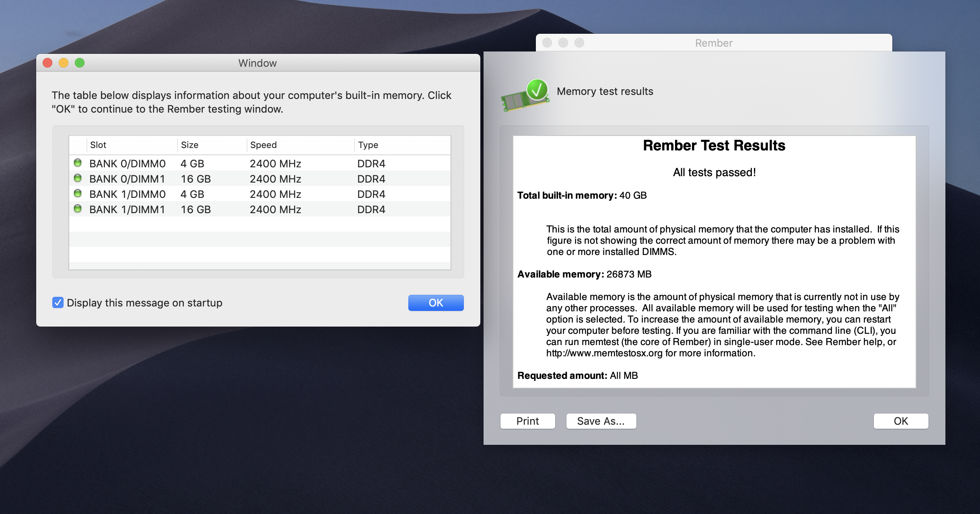This screenshot has width=980, height=514.
Task: Select the BANK 0/DIMM0 row
Action: pyautogui.click(x=260, y=163)
